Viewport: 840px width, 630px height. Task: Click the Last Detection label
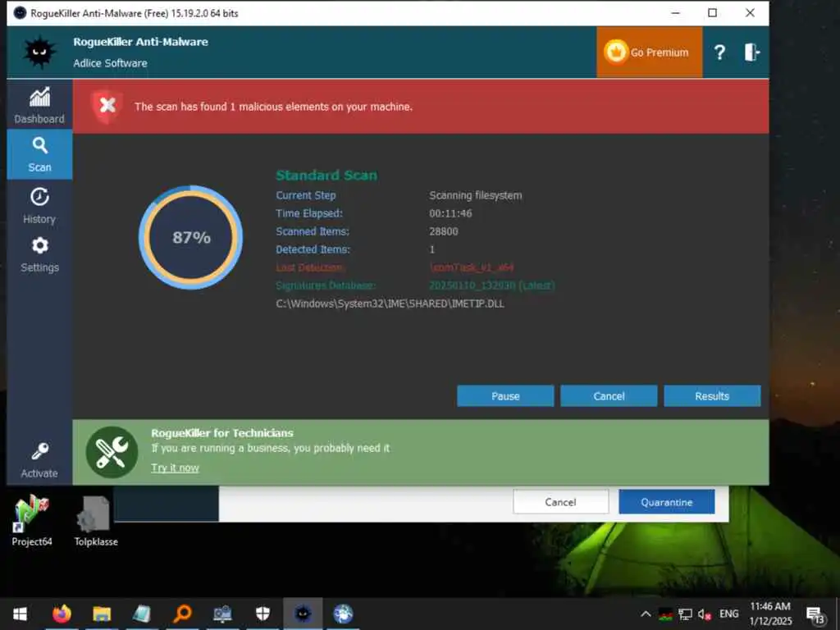coord(310,267)
